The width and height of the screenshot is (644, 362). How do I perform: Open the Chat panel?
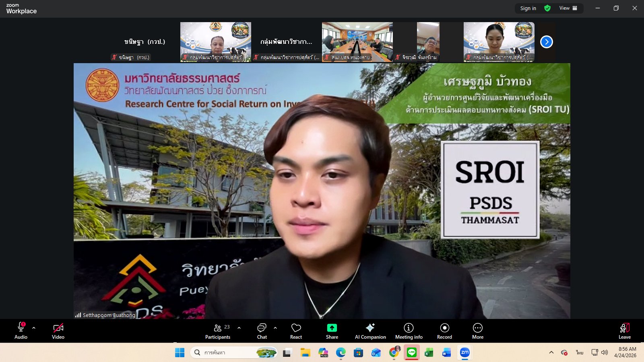tap(262, 331)
